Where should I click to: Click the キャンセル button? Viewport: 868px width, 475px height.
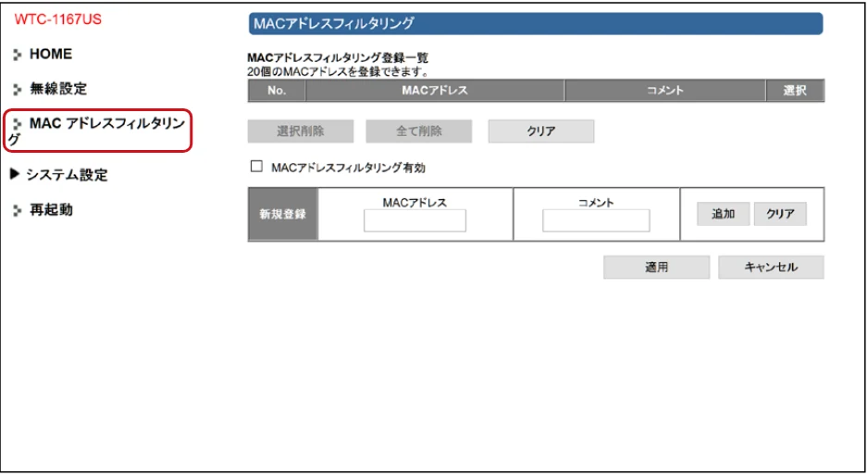point(771,268)
